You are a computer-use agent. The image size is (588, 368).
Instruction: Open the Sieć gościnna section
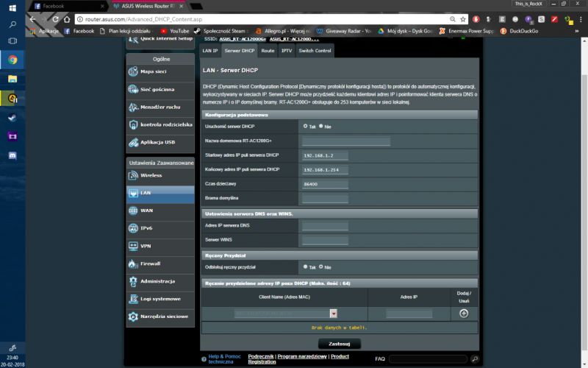pyautogui.click(x=160, y=89)
